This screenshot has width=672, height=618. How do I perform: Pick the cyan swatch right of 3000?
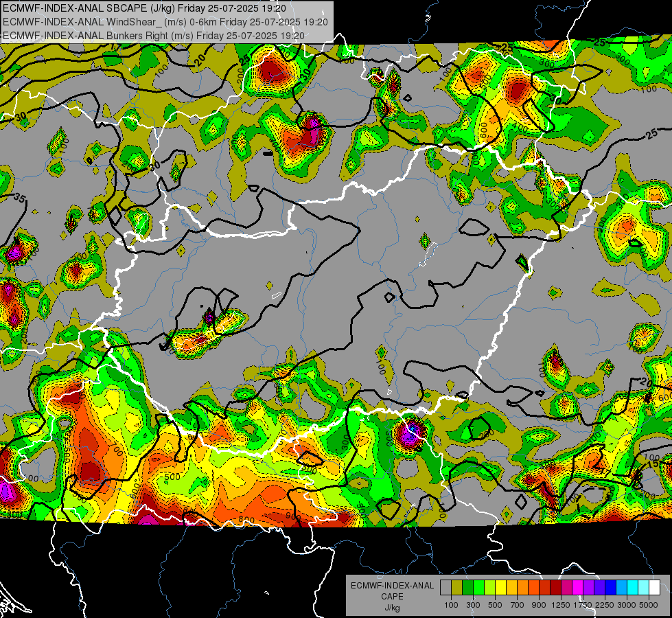coord(633,588)
